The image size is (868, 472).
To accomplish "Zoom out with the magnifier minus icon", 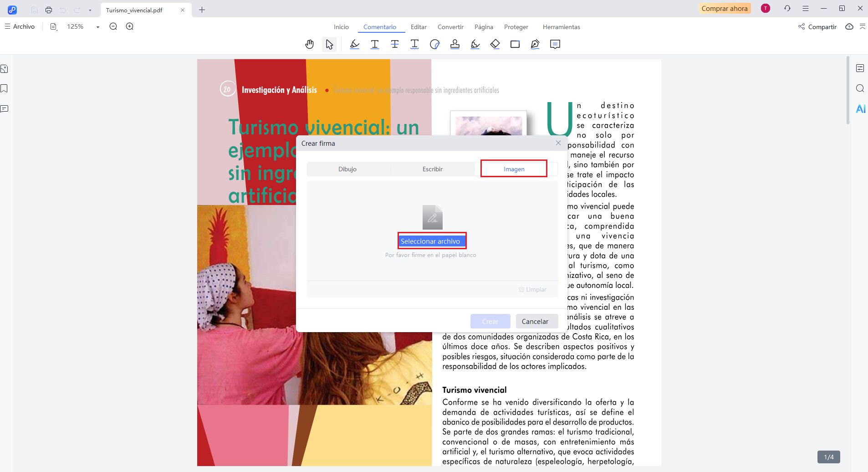I will (112, 26).
